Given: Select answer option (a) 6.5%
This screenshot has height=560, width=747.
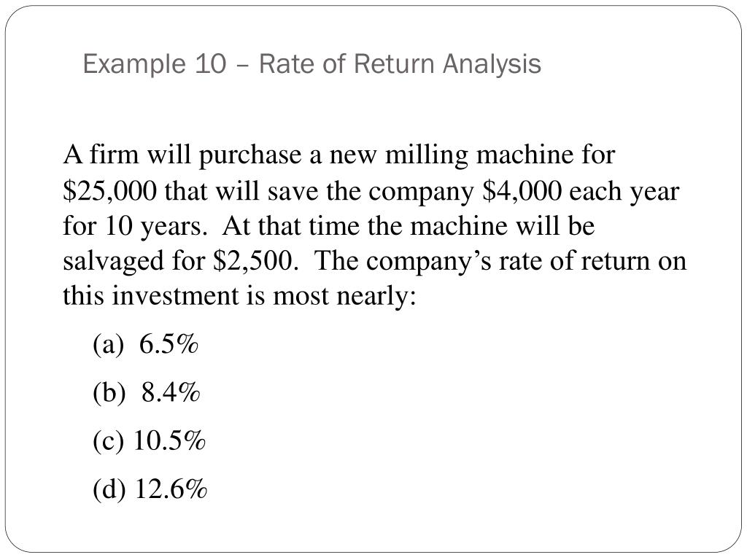Looking at the screenshot, I should tap(146, 345).
